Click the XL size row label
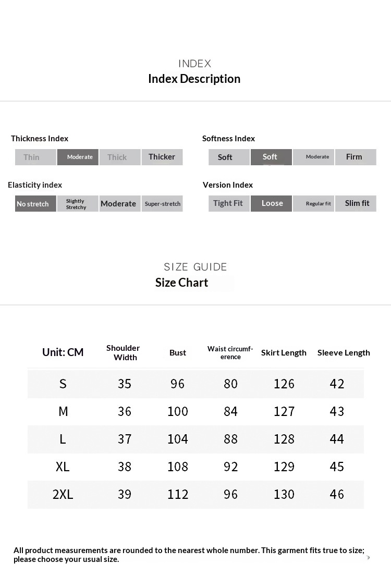391x588 pixels. click(x=63, y=467)
